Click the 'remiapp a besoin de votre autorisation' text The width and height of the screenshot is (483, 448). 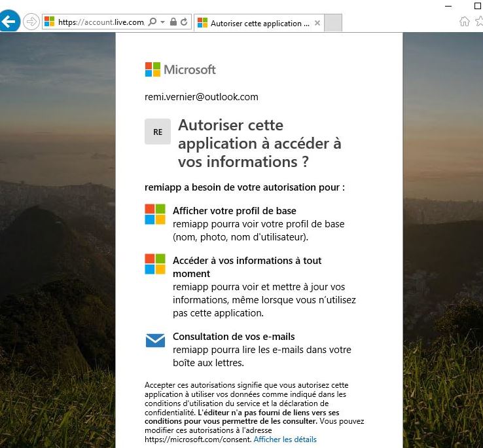[x=245, y=187]
